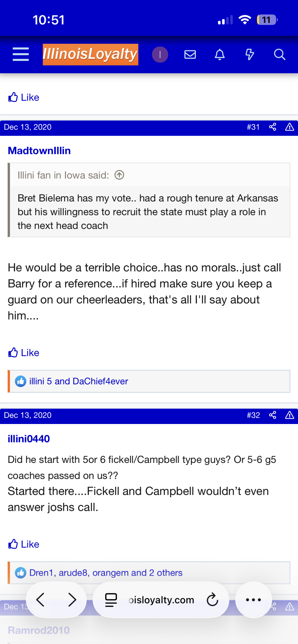Like the post above #31
Viewport: 298px width, 644px height.
click(24, 97)
